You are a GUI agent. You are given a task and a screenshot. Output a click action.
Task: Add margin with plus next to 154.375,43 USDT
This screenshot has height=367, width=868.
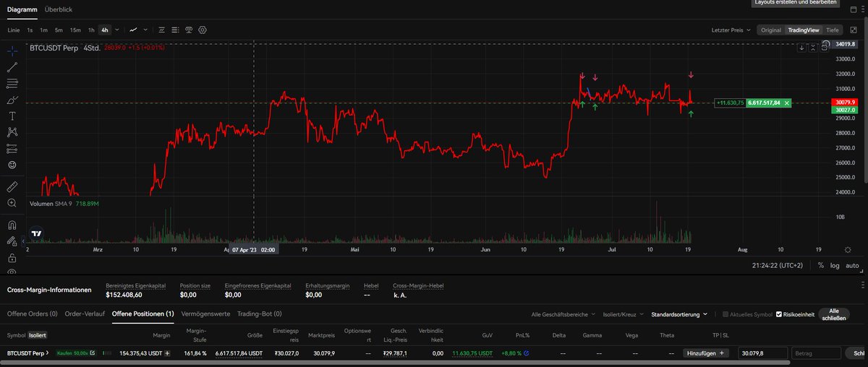[168, 353]
